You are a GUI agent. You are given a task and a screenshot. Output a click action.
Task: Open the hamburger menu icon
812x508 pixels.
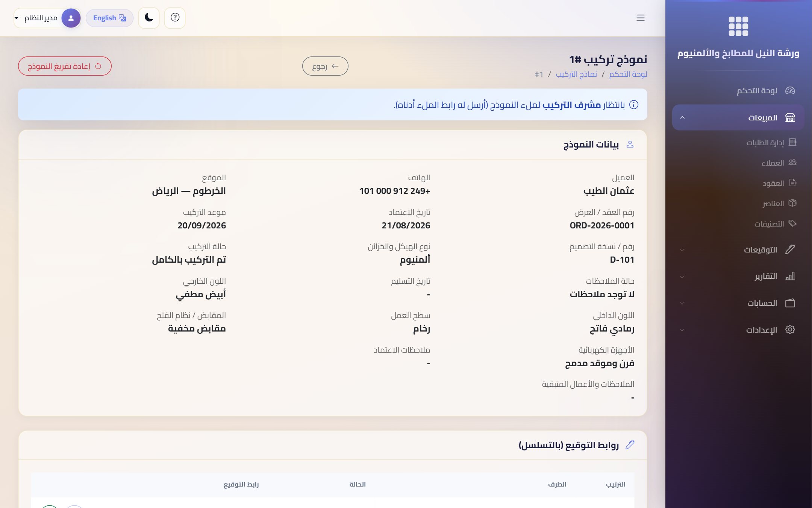click(x=641, y=18)
